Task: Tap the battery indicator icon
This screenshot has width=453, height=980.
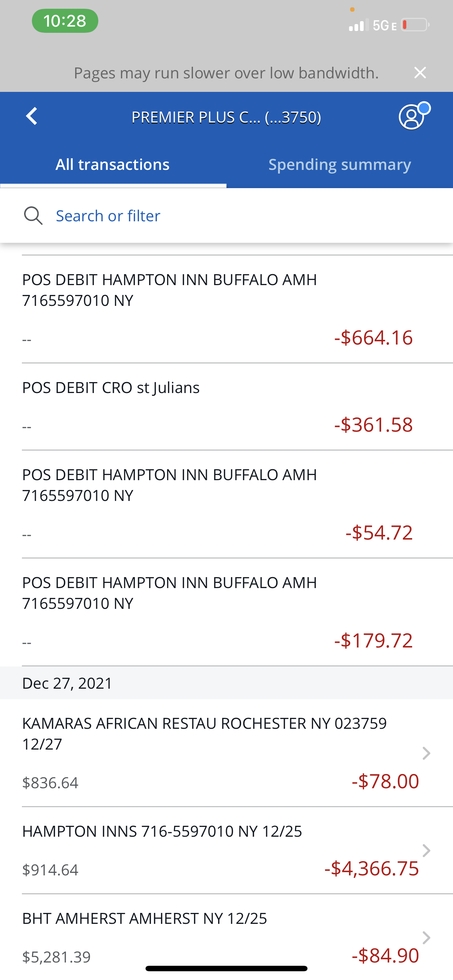Action: (x=415, y=25)
